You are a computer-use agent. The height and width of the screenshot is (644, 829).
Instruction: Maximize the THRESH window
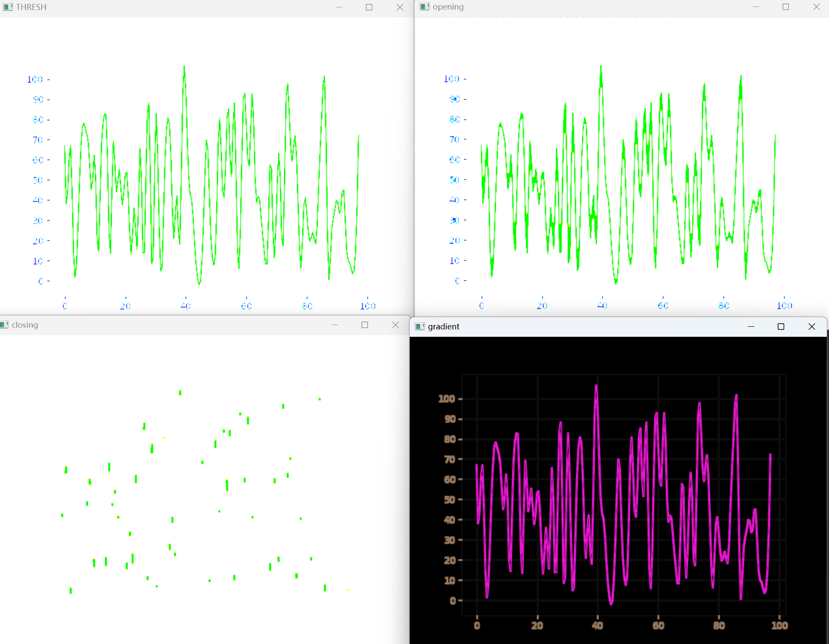tap(369, 7)
